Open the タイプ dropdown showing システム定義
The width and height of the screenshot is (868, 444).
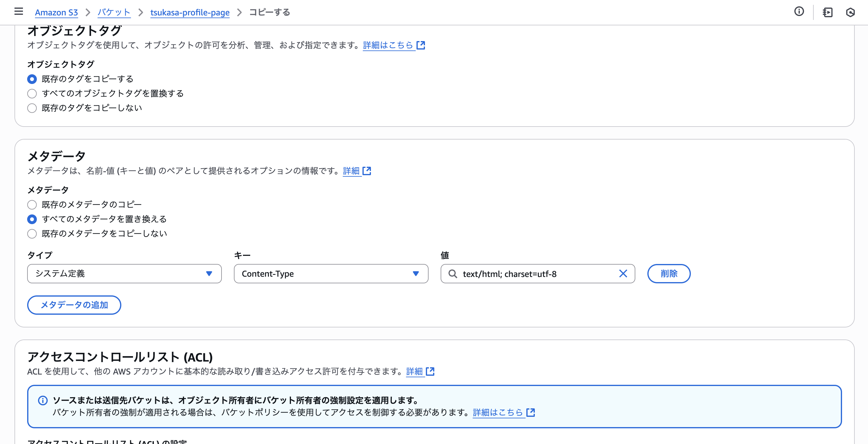pyautogui.click(x=124, y=273)
